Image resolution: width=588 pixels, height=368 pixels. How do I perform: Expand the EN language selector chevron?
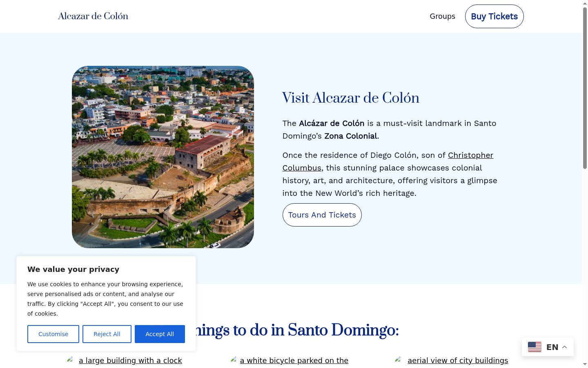pyautogui.click(x=565, y=347)
